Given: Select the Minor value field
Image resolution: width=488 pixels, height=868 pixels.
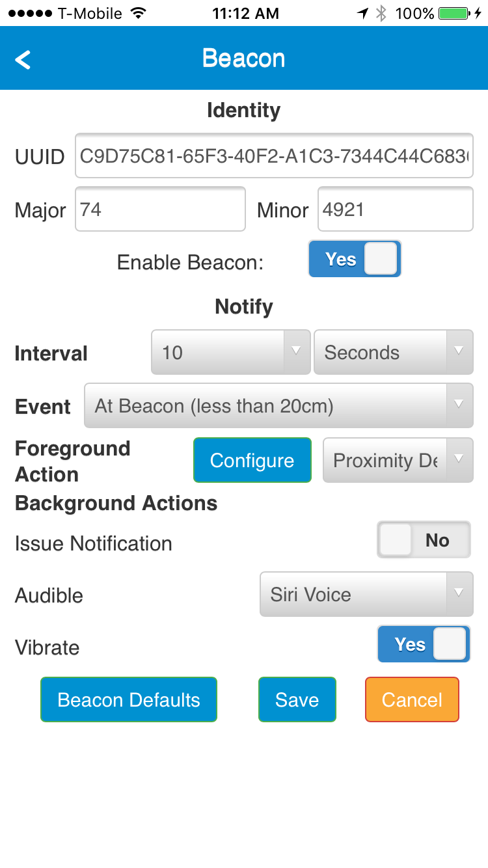Looking at the screenshot, I should (x=395, y=210).
